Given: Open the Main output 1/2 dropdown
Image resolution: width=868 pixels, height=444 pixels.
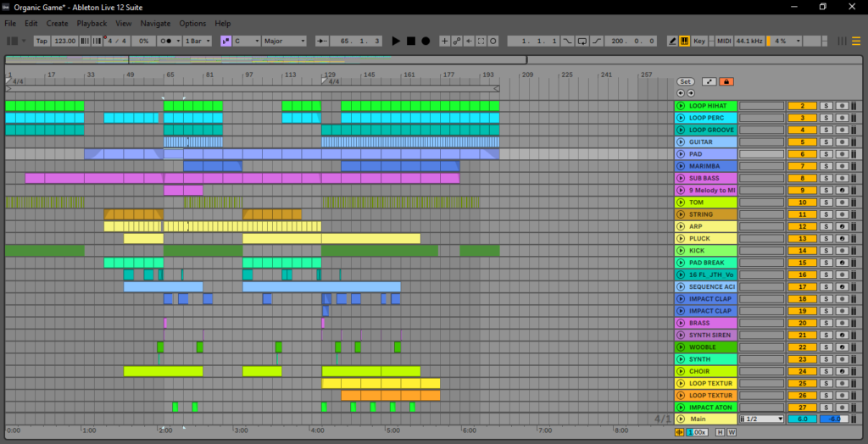Looking at the screenshot, I should [x=762, y=419].
